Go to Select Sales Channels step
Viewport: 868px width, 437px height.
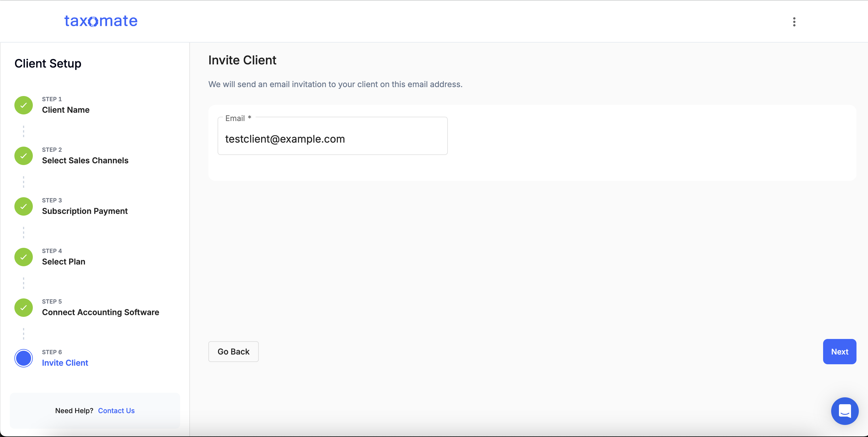pos(85,160)
